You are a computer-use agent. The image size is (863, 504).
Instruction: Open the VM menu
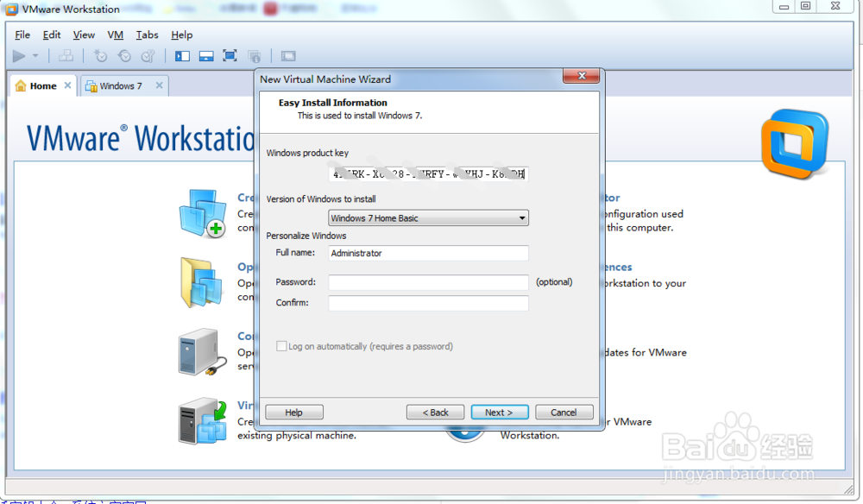pos(115,35)
